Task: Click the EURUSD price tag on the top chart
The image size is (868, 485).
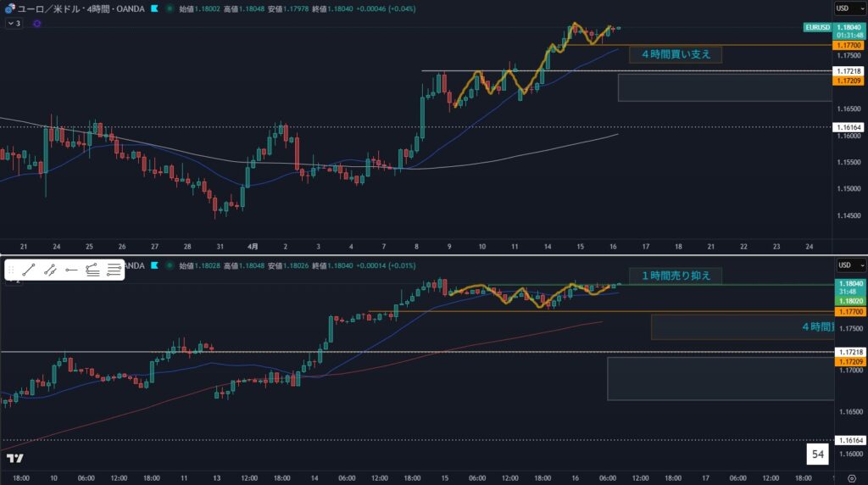Action: point(818,27)
